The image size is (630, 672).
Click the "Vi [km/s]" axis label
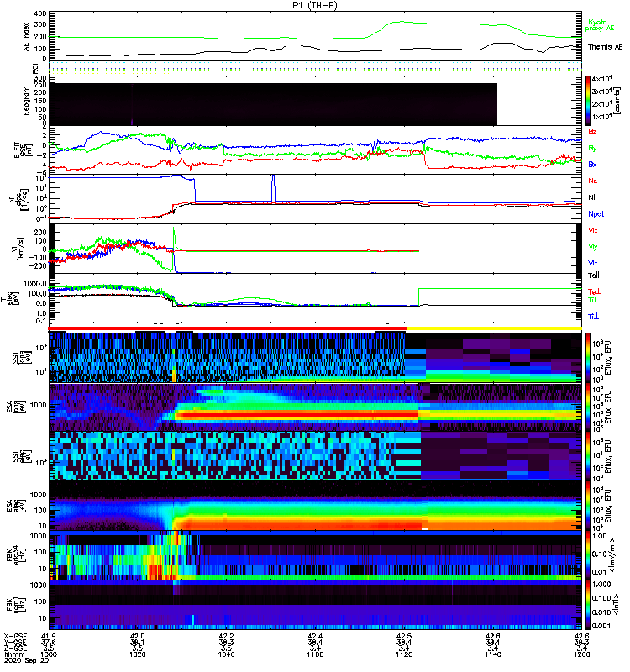[21, 249]
